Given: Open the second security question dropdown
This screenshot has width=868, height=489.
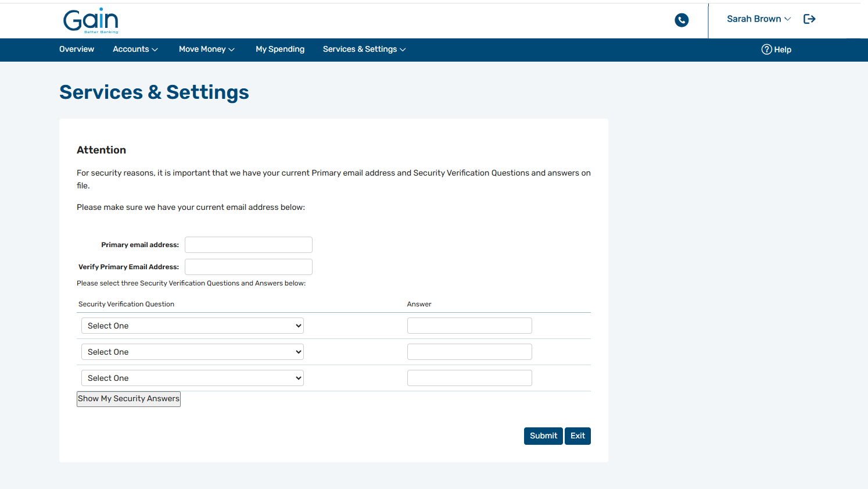Looking at the screenshot, I should click(192, 352).
